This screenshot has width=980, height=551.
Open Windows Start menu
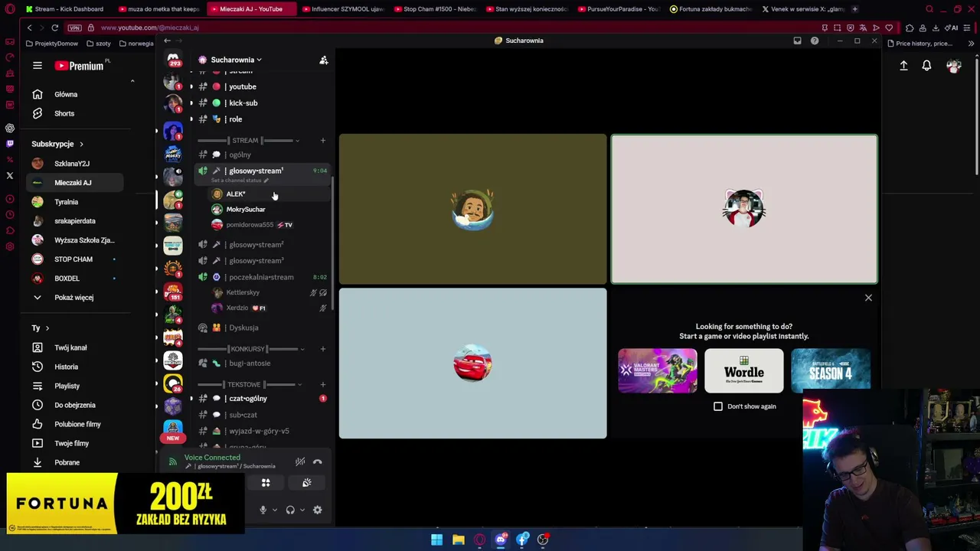436,540
